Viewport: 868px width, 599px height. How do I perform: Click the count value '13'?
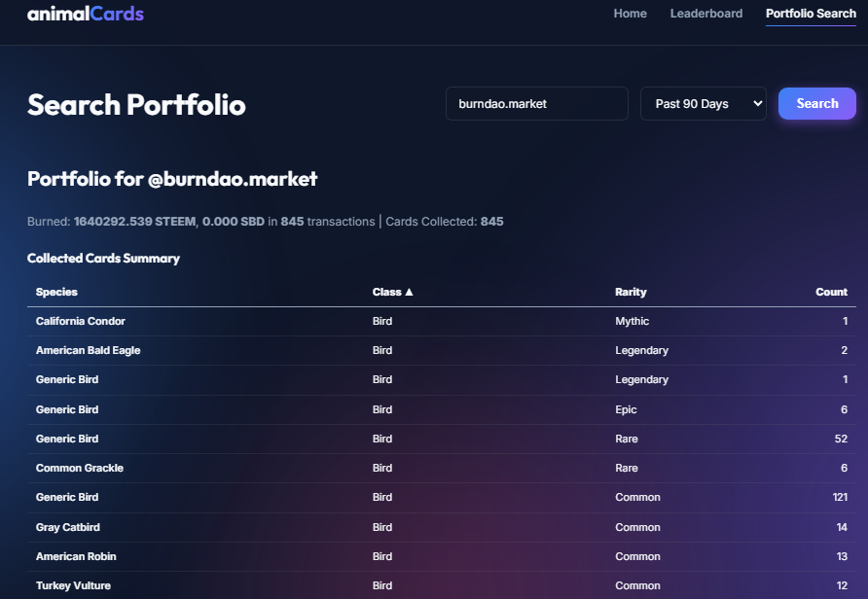(x=842, y=556)
